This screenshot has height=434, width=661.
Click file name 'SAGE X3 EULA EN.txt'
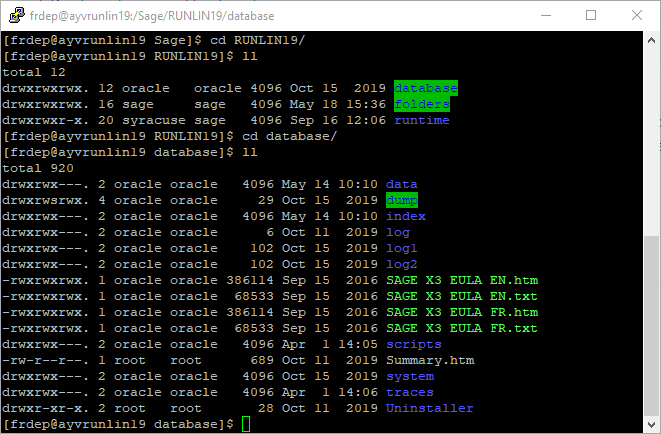pyautogui.click(x=462, y=296)
